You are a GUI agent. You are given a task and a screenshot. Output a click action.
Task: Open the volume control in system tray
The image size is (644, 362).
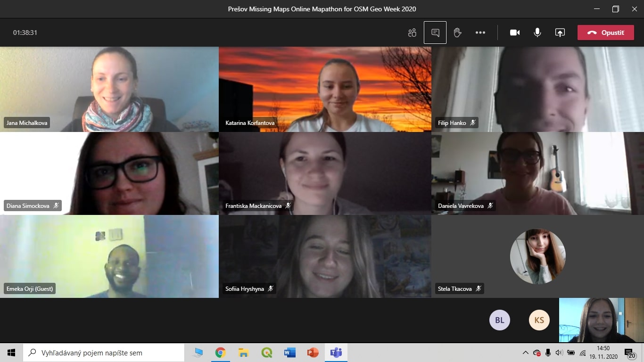coord(560,353)
